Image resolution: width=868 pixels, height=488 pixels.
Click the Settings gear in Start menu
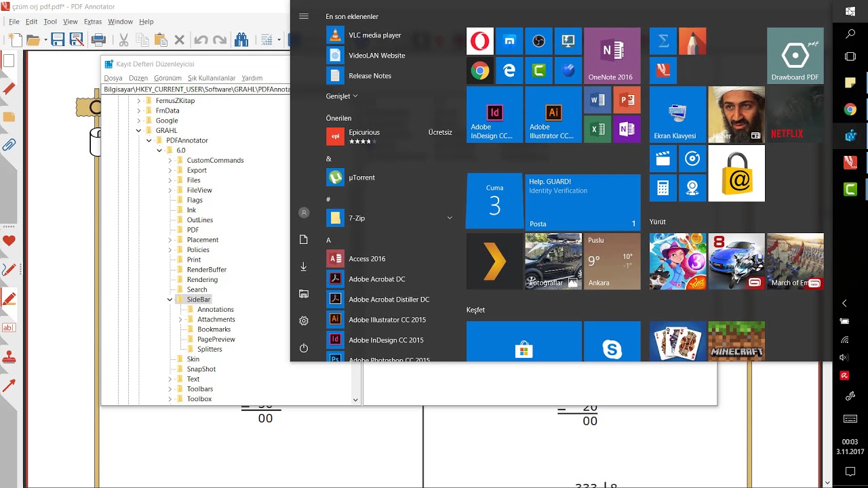[x=304, y=321]
